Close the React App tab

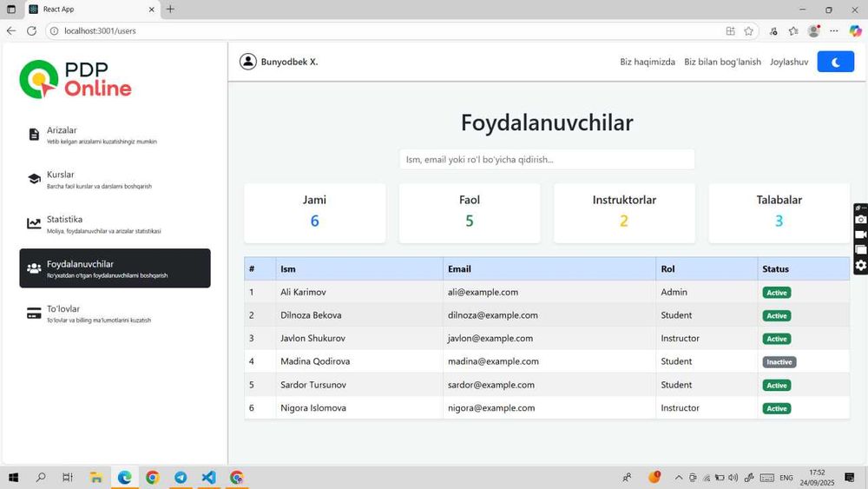click(151, 10)
